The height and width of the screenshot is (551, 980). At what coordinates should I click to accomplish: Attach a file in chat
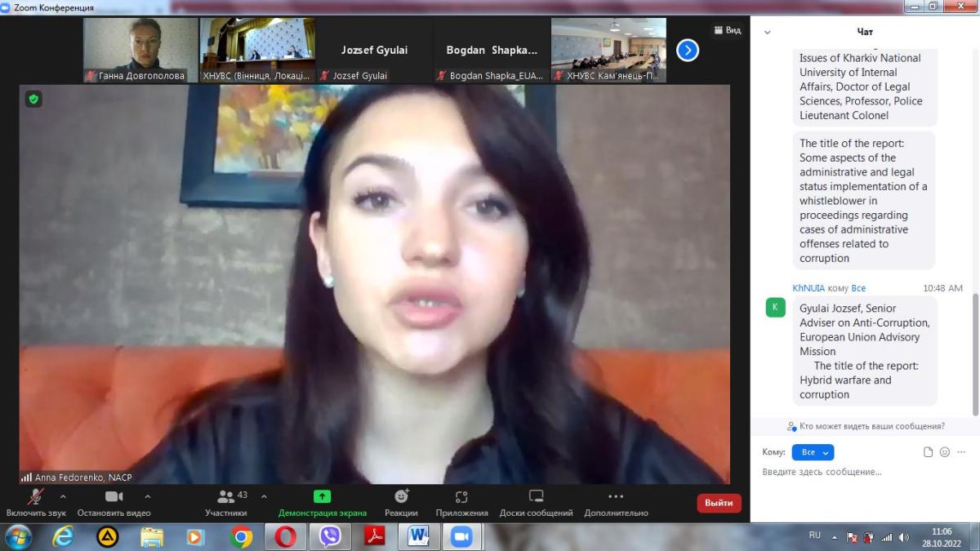point(928,452)
